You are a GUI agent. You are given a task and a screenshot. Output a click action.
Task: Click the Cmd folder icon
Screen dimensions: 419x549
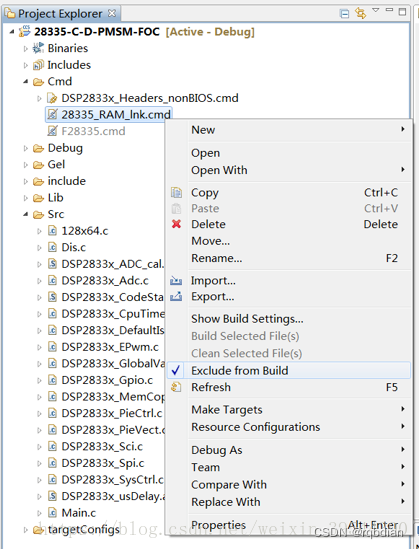point(38,82)
